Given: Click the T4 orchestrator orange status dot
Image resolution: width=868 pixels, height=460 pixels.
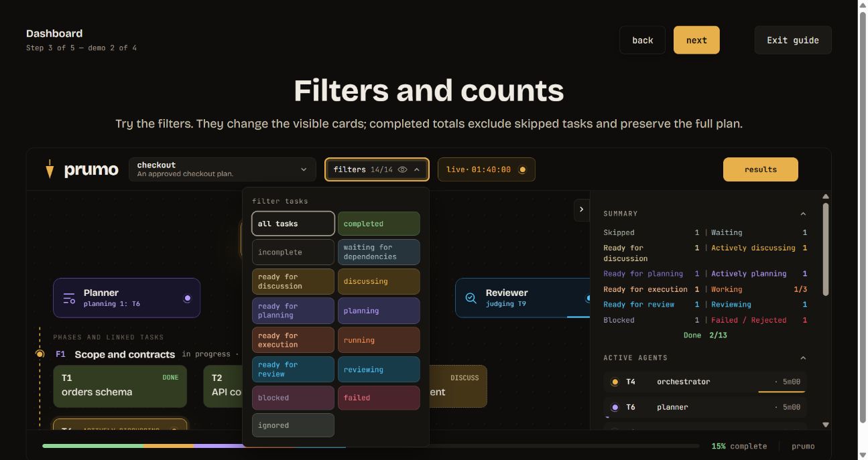Looking at the screenshot, I should (x=615, y=382).
